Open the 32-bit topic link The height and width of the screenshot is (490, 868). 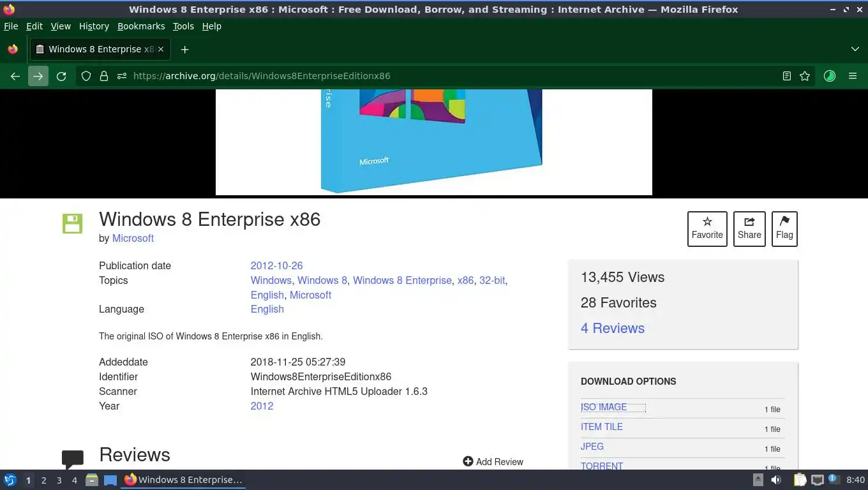pyautogui.click(x=492, y=280)
